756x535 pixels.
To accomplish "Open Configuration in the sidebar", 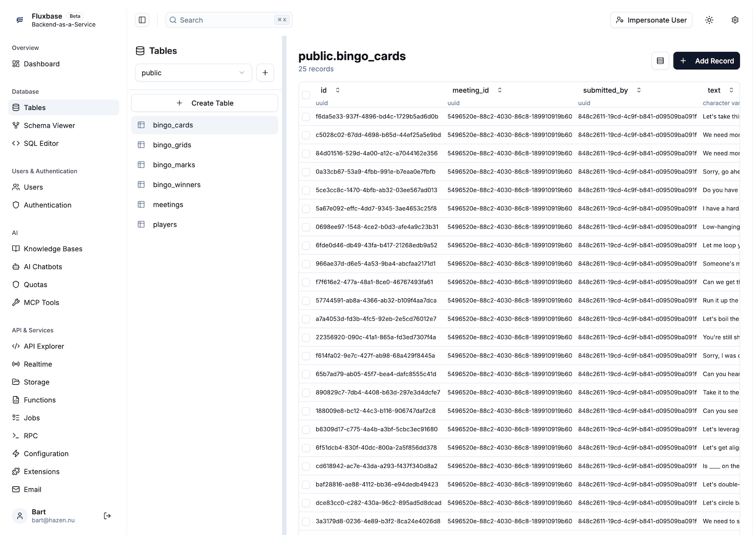I will click(64, 453).
